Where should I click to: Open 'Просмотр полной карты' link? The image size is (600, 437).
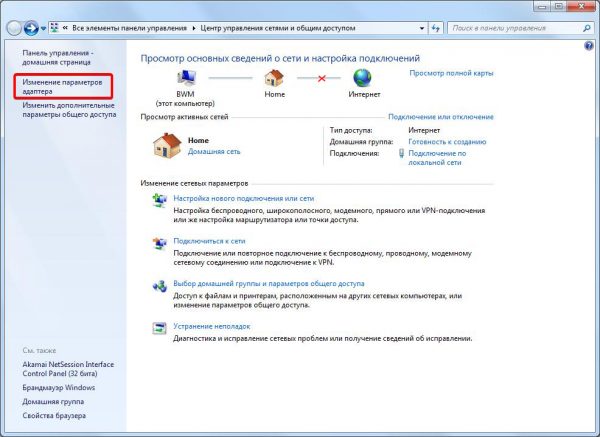click(451, 73)
